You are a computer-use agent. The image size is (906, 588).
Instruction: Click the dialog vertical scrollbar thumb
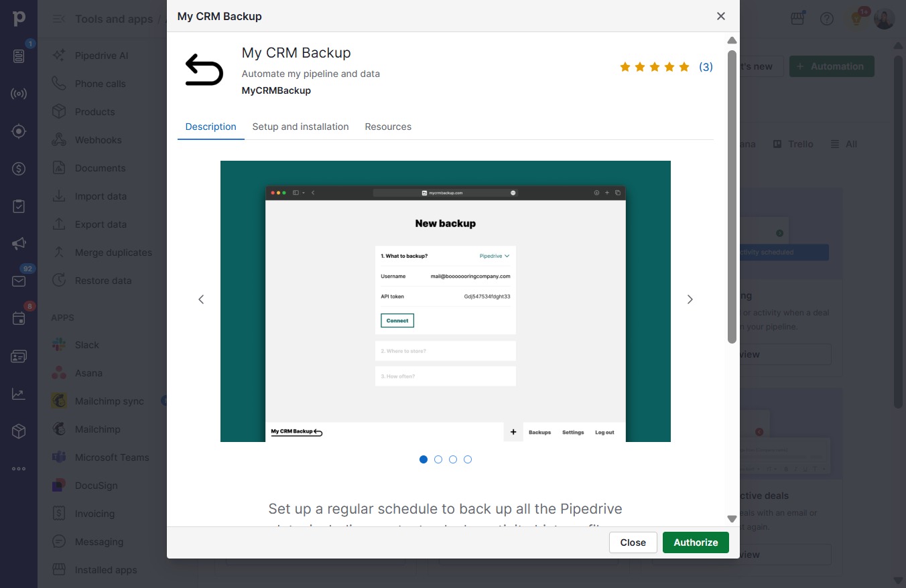click(732, 196)
